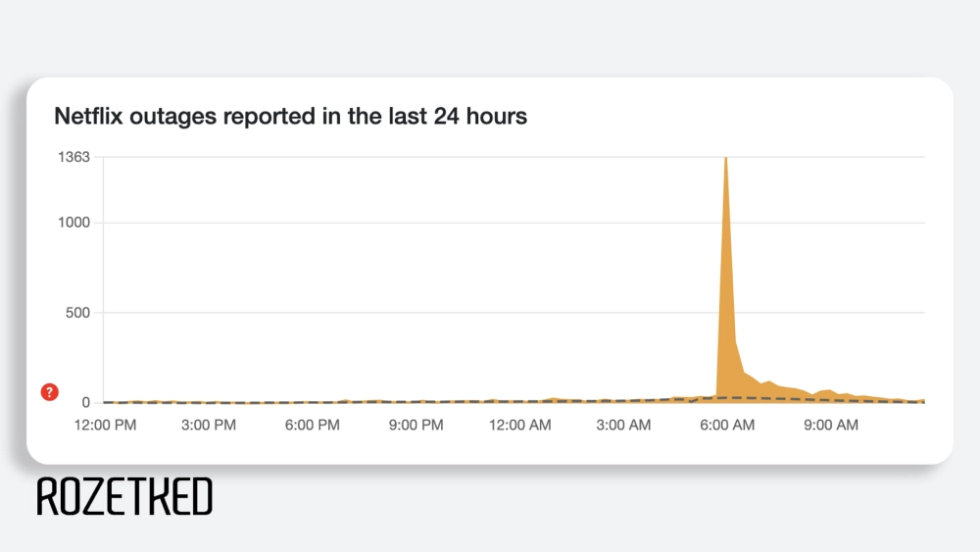This screenshot has height=552, width=980.
Task: Click the peak of the orange spike
Action: [725, 159]
